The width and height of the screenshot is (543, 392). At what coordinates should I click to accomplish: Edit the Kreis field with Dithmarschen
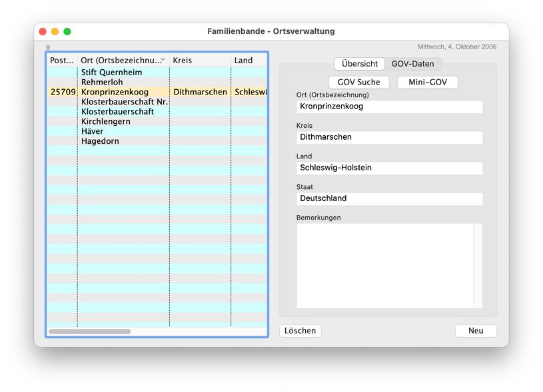[389, 137]
